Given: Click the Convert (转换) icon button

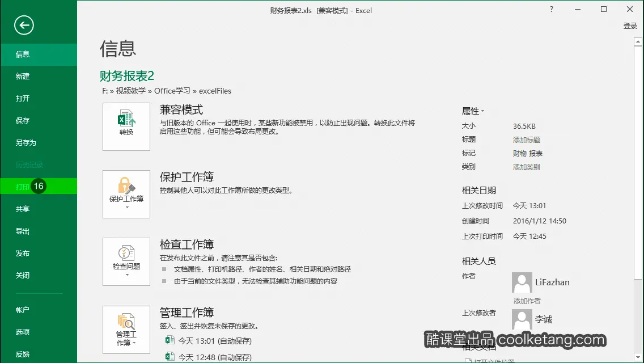Looking at the screenshot, I should 126,126.
